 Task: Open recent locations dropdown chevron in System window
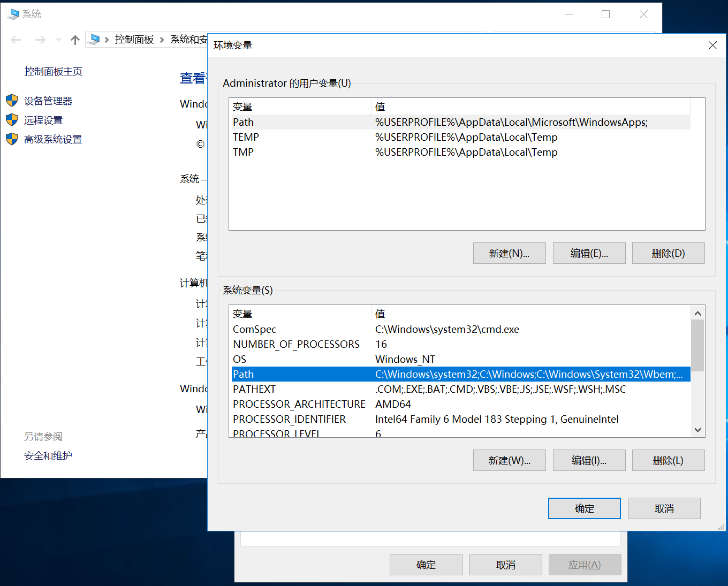pos(58,40)
